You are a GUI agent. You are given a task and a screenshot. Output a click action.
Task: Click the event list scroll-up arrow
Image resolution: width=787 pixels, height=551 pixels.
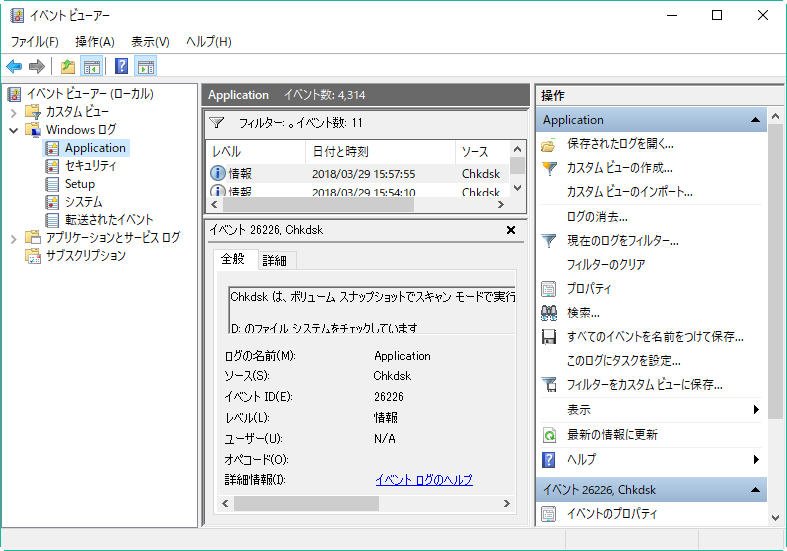(518, 149)
